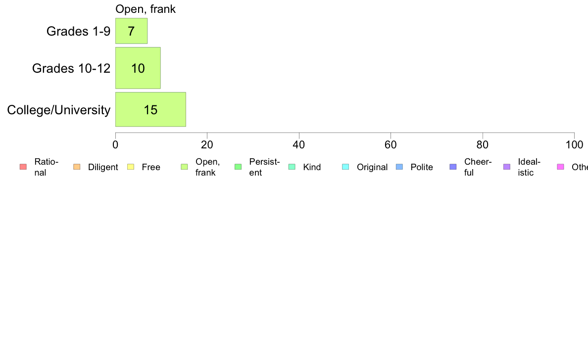
Task: Select the Grades 10-12 bar showing 10
Action: click(x=138, y=68)
